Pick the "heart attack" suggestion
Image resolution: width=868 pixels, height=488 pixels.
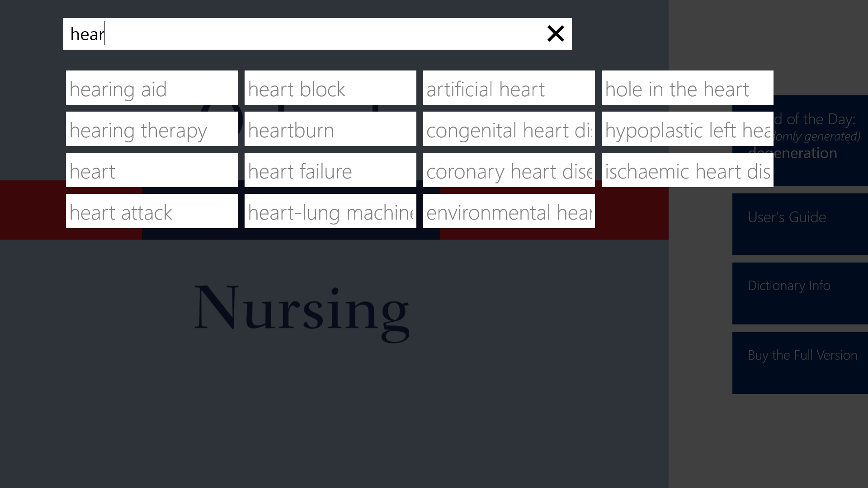tap(151, 211)
